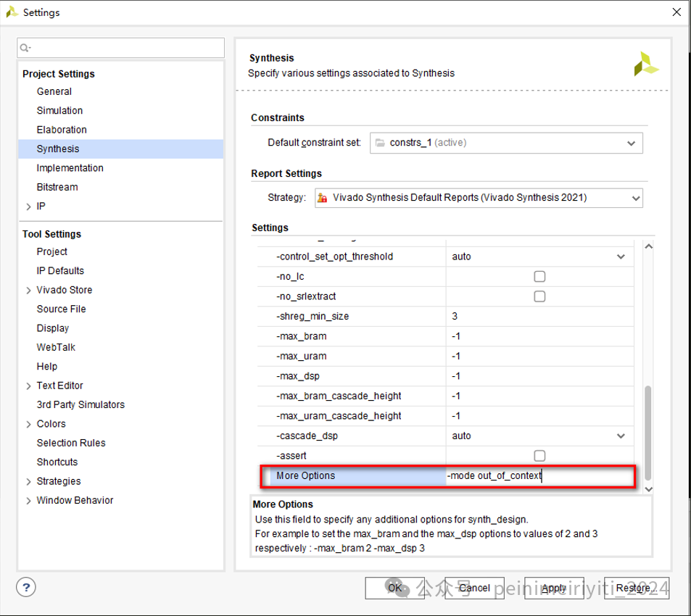
Task: Open 3rd Party Simulators settings
Action: pos(80,404)
